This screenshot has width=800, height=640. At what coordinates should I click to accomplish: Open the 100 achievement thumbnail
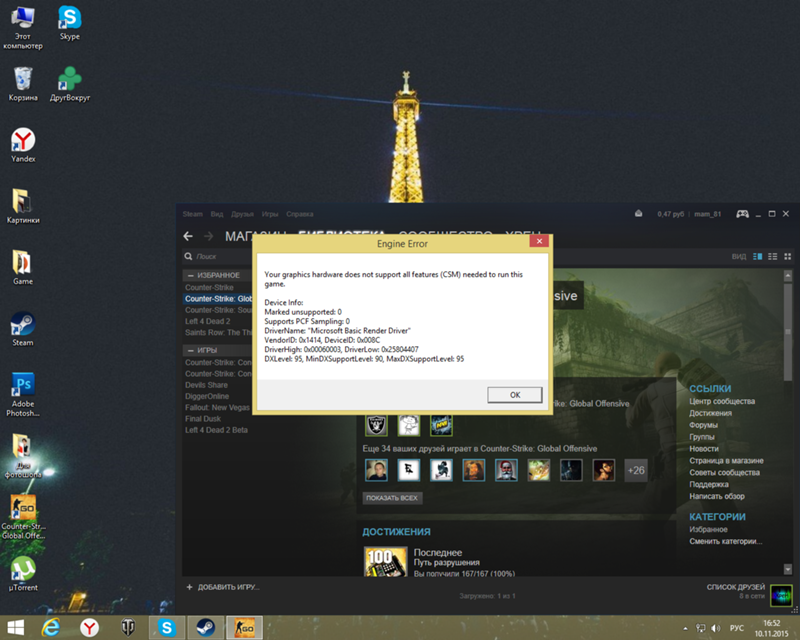(x=385, y=561)
